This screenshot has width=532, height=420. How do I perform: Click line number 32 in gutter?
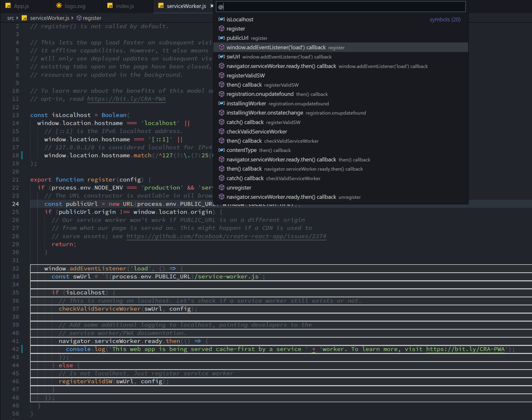coord(15,268)
